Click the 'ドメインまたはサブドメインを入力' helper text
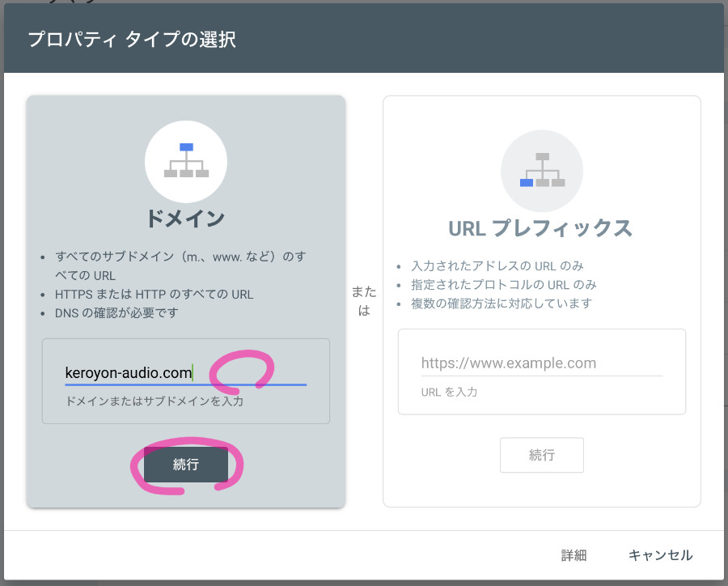The image size is (728, 586). coord(154,401)
